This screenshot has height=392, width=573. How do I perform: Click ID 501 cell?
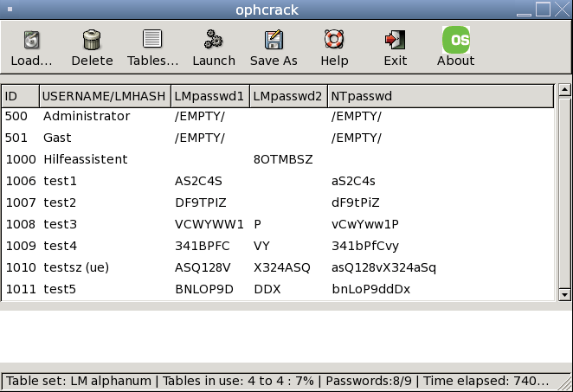(16, 138)
